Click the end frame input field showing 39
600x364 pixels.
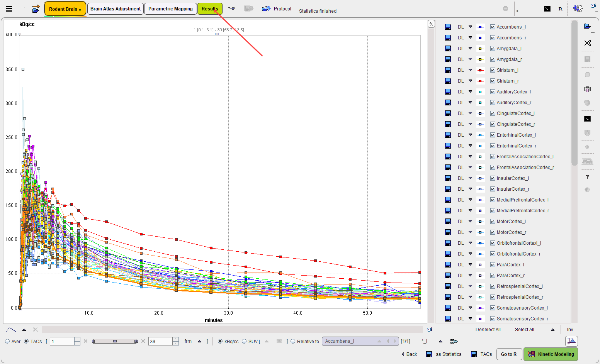tap(160, 341)
